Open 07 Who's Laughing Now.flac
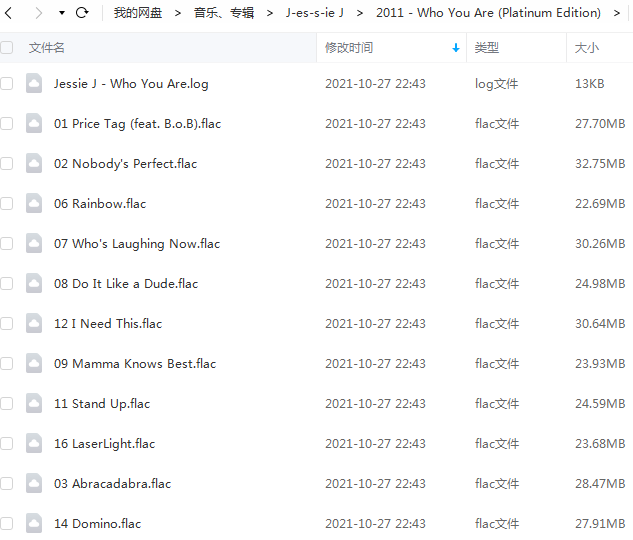Viewport: 633px width, 540px height. pos(137,244)
